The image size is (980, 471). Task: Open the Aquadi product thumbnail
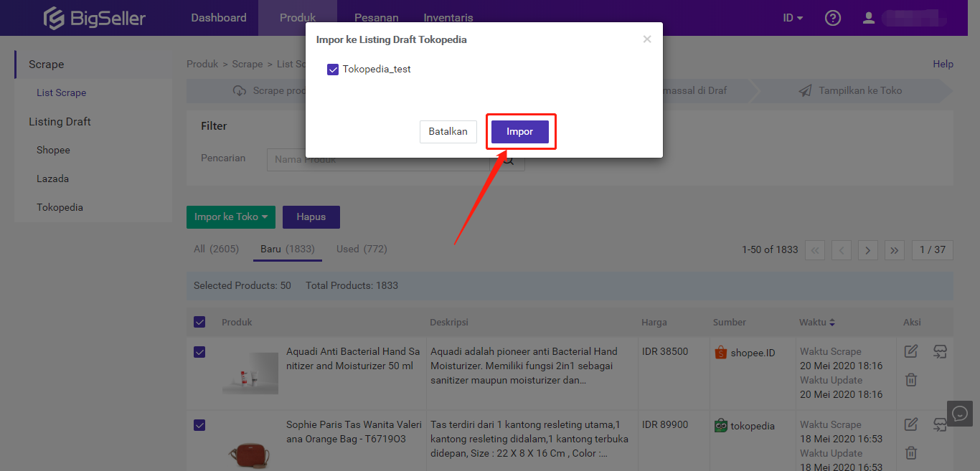(250, 374)
